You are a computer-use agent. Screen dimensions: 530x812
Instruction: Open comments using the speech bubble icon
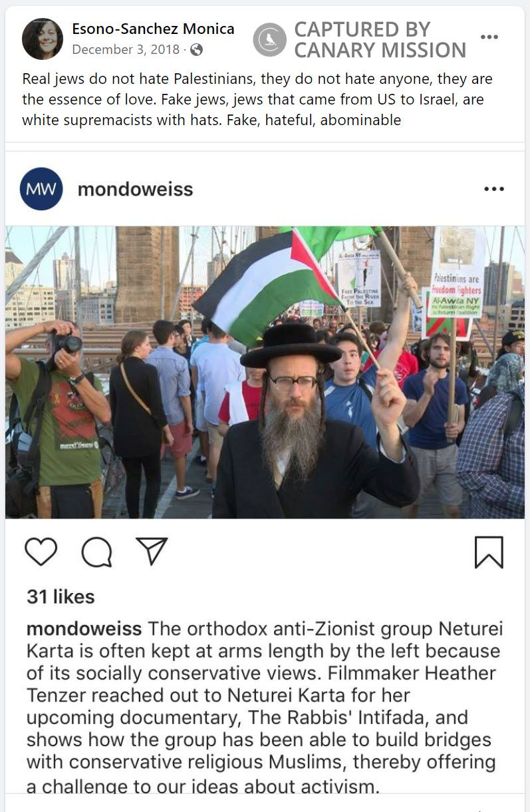coord(97,552)
